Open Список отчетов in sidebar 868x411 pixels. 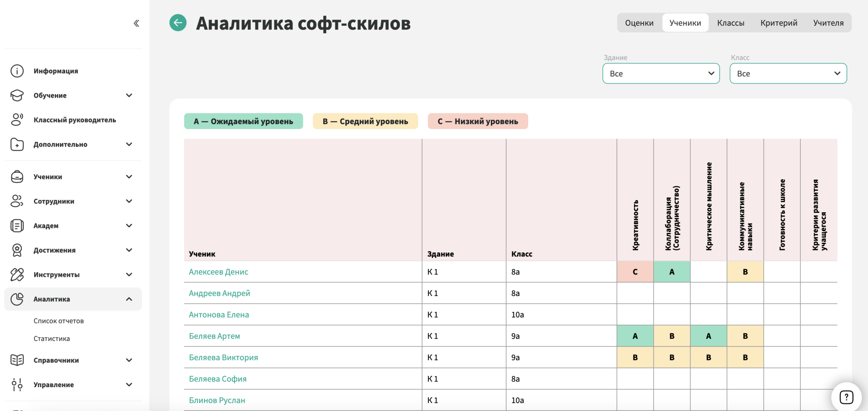coord(59,321)
